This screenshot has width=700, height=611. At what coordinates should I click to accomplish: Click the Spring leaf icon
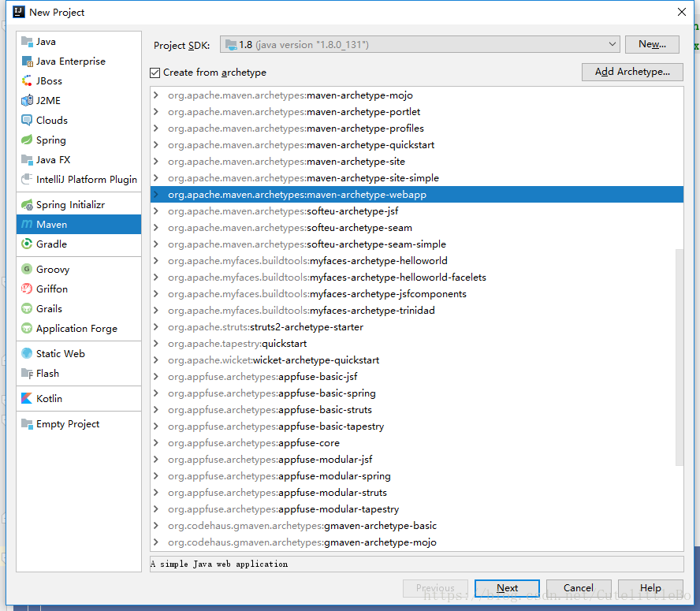27,140
